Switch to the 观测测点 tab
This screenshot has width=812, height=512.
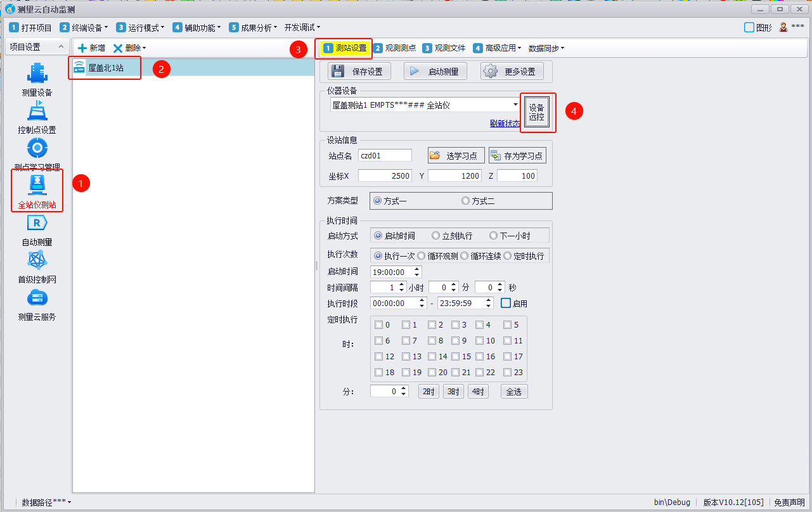[394, 48]
